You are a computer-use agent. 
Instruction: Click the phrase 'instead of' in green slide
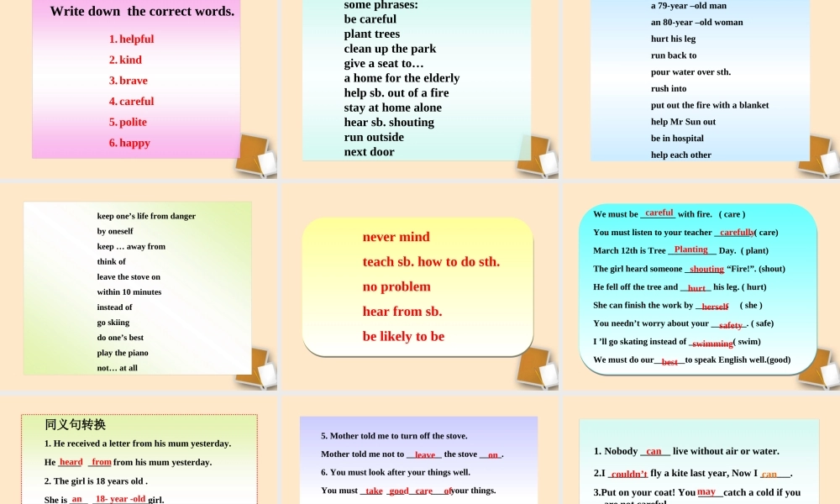pyautogui.click(x=114, y=307)
